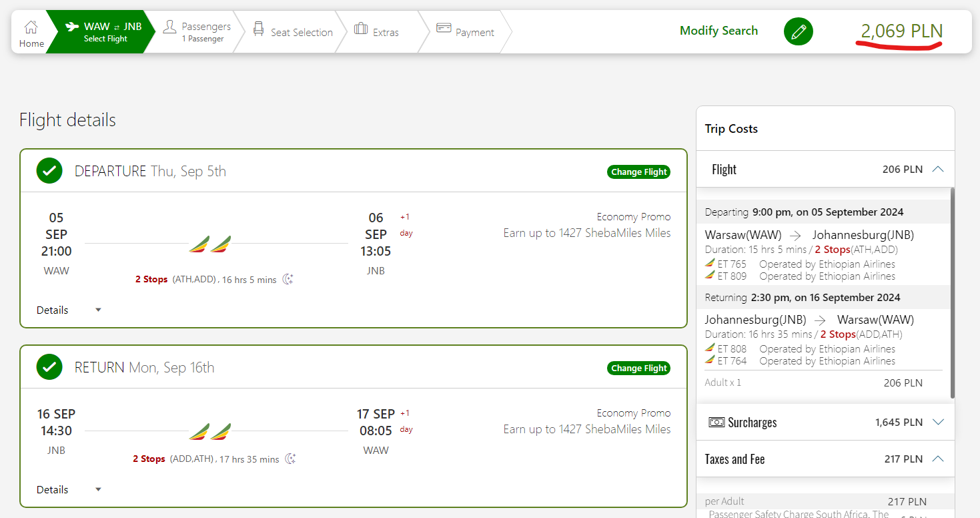Click the 1,645 PLN surcharges amount
Image resolution: width=980 pixels, height=518 pixels.
[899, 422]
